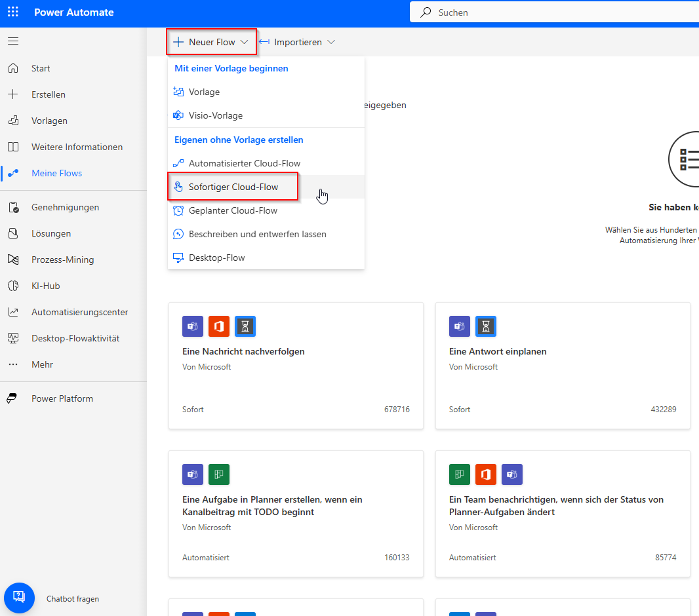The image size is (699, 616).
Task: Select Visio-Vorlage menu entry
Action: 266,115
